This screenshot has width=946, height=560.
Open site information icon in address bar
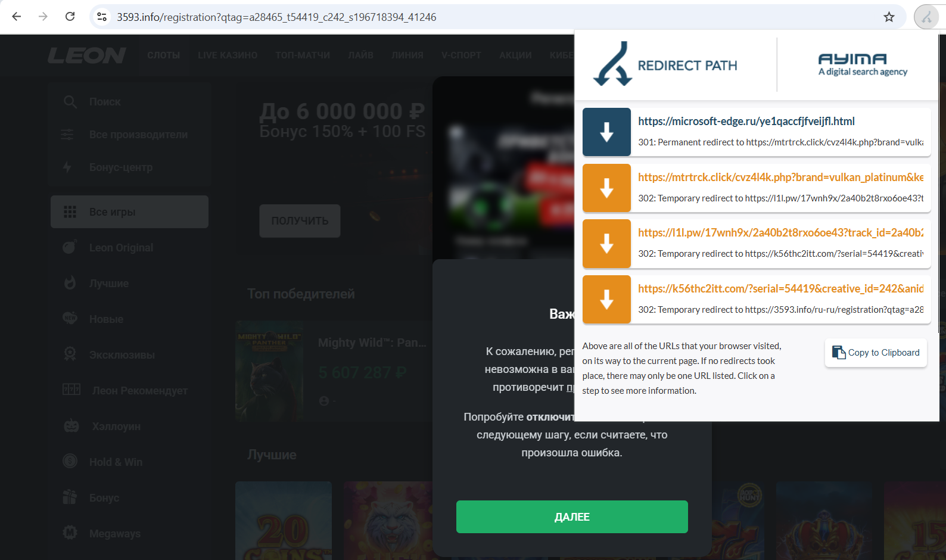[x=102, y=17]
